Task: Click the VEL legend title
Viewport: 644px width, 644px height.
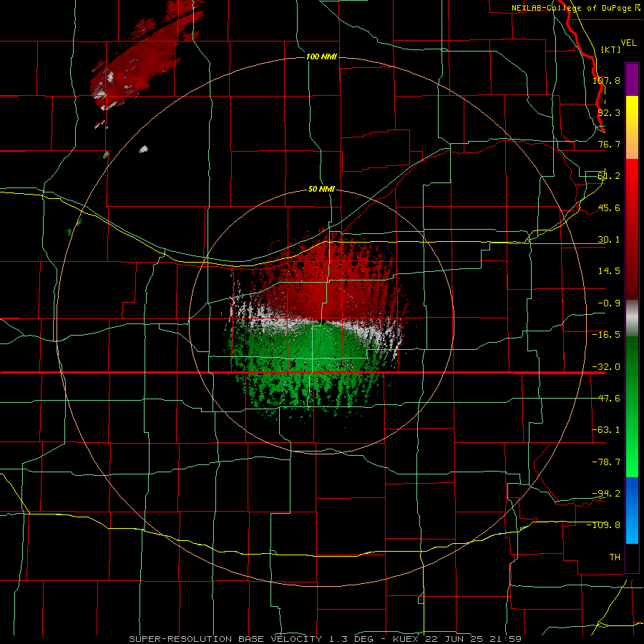Action: 628,42
